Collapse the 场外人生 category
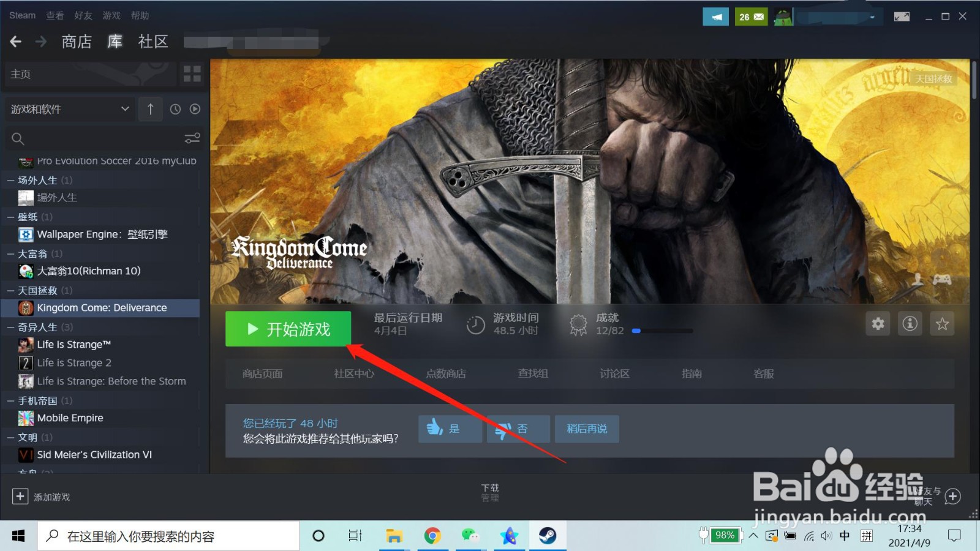 point(10,180)
